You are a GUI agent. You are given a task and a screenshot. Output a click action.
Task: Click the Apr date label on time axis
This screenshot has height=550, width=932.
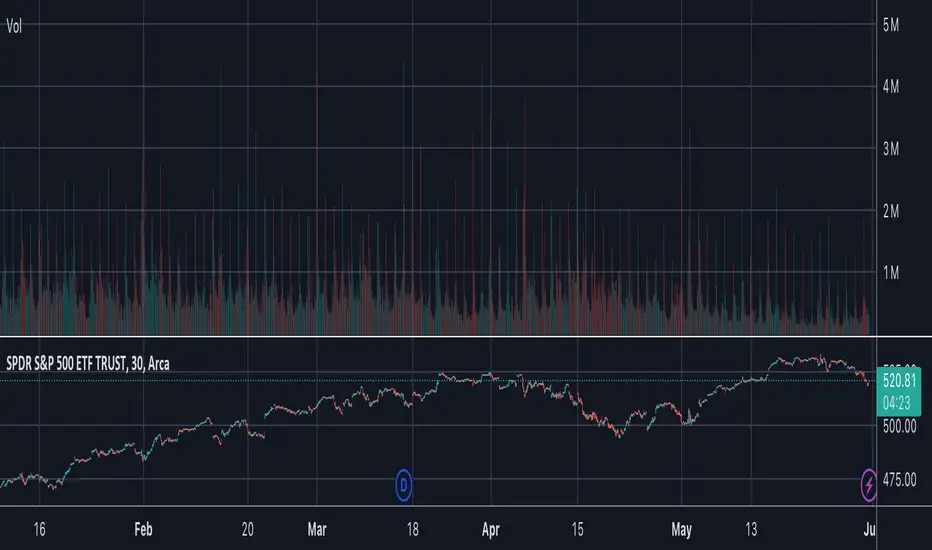point(490,529)
